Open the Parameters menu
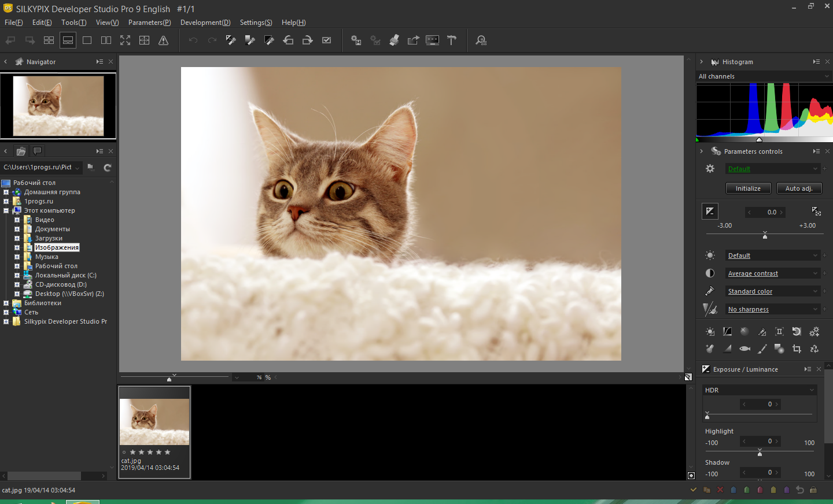 tap(149, 22)
